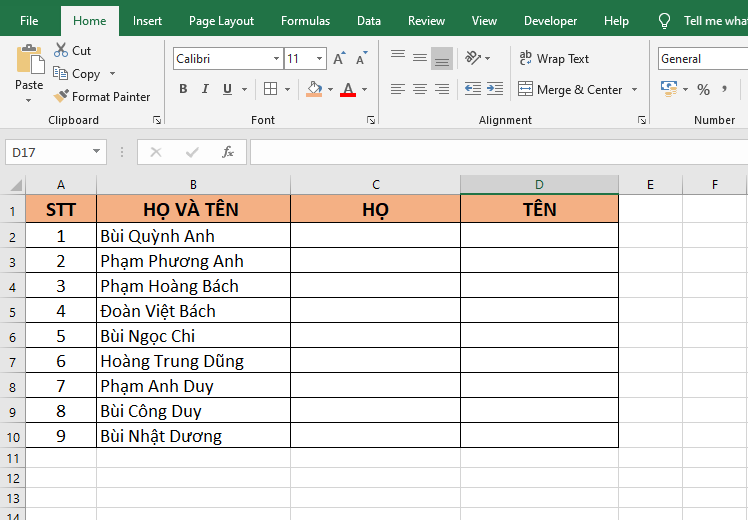Open Paste options dropdown arrow
The image size is (748, 520).
click(29, 100)
